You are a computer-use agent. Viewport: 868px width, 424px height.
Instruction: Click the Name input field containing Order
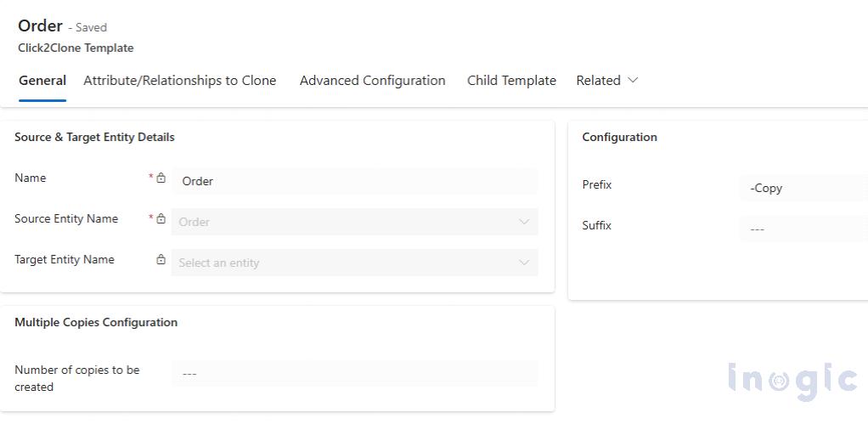pyautogui.click(x=354, y=181)
